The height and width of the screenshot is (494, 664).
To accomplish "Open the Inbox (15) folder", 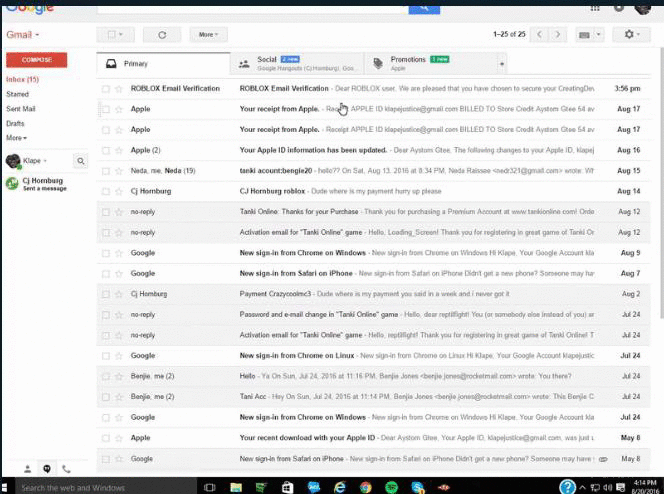I will point(22,80).
